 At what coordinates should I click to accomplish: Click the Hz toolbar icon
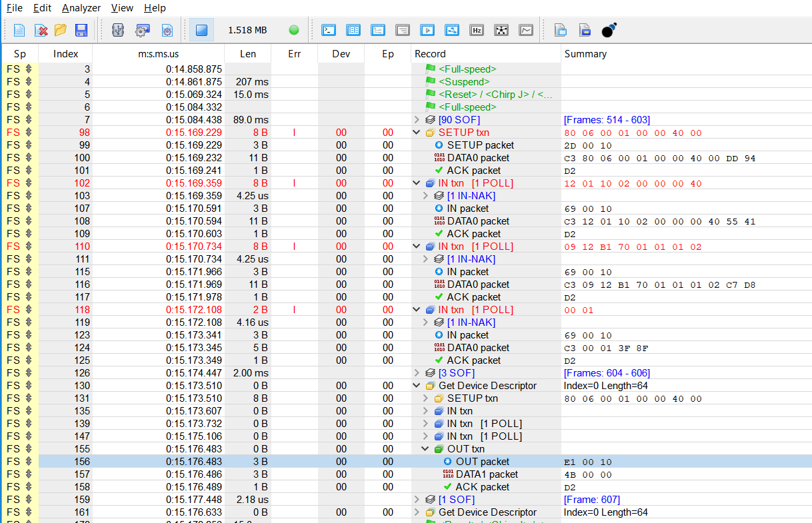click(x=476, y=30)
